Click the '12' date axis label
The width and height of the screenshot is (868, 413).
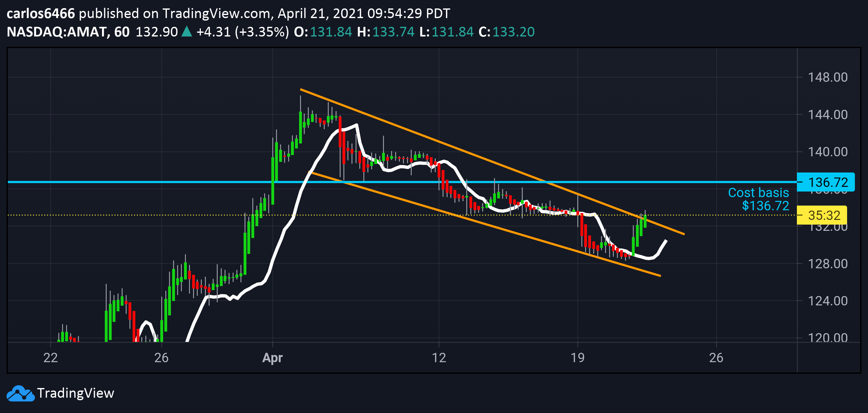coord(439,358)
